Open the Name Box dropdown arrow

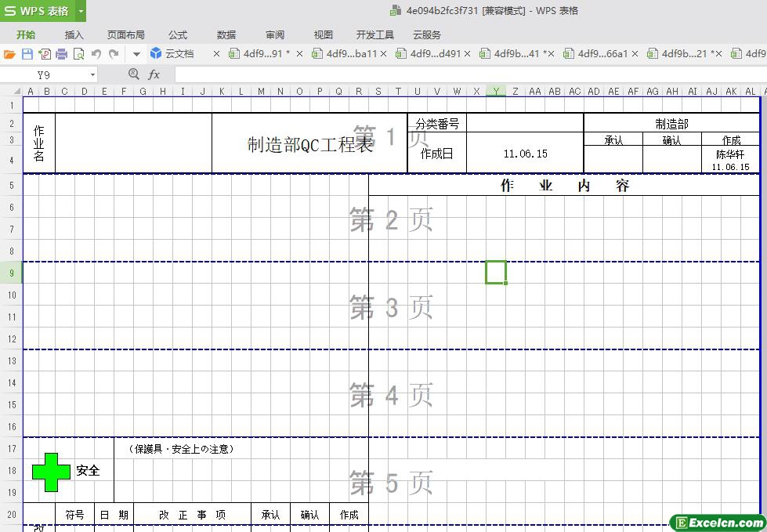[92, 74]
